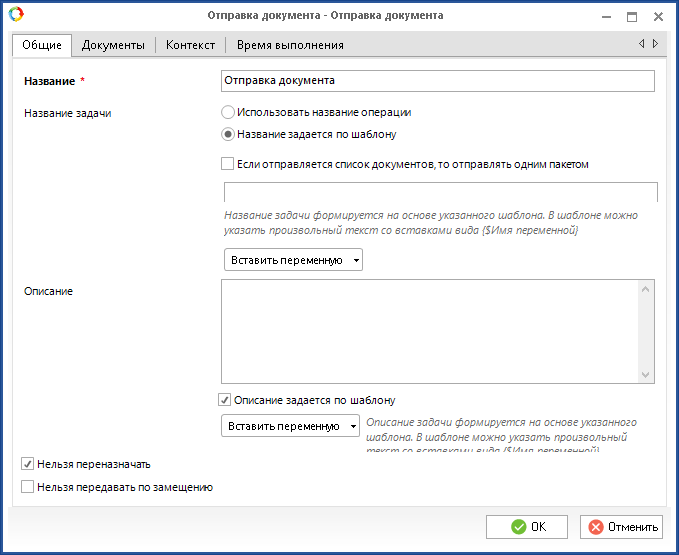Open 'Вставить переменную' dropdown under description

pos(289,426)
